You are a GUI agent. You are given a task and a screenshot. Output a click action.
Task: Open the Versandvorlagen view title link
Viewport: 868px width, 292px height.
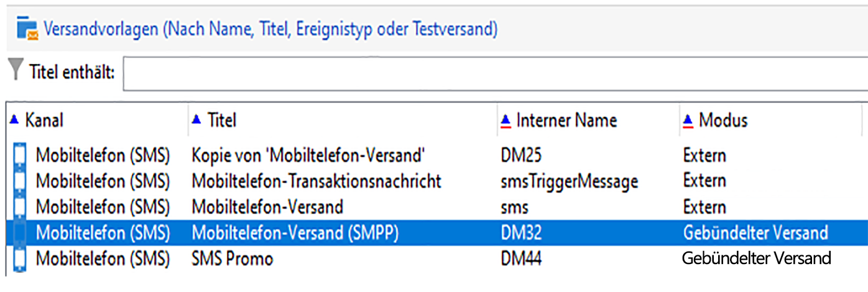pyautogui.click(x=270, y=29)
